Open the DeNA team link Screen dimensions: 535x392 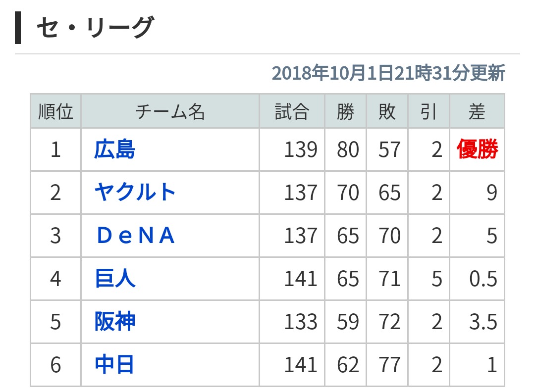[x=135, y=236]
